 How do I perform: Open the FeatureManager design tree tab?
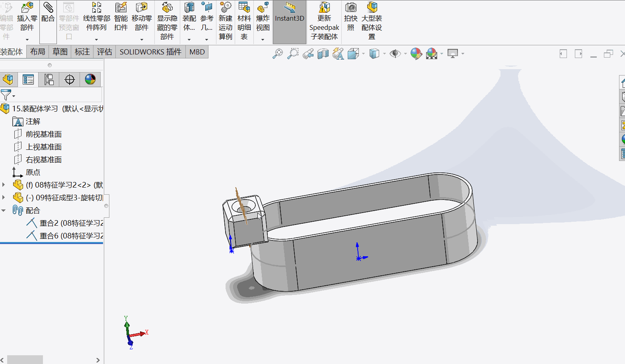point(8,79)
